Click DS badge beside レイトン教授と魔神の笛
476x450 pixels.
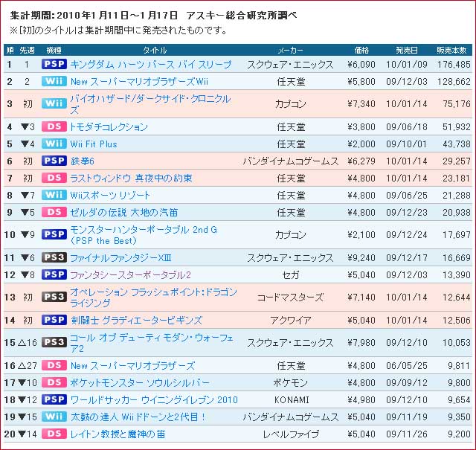[x=54, y=434]
